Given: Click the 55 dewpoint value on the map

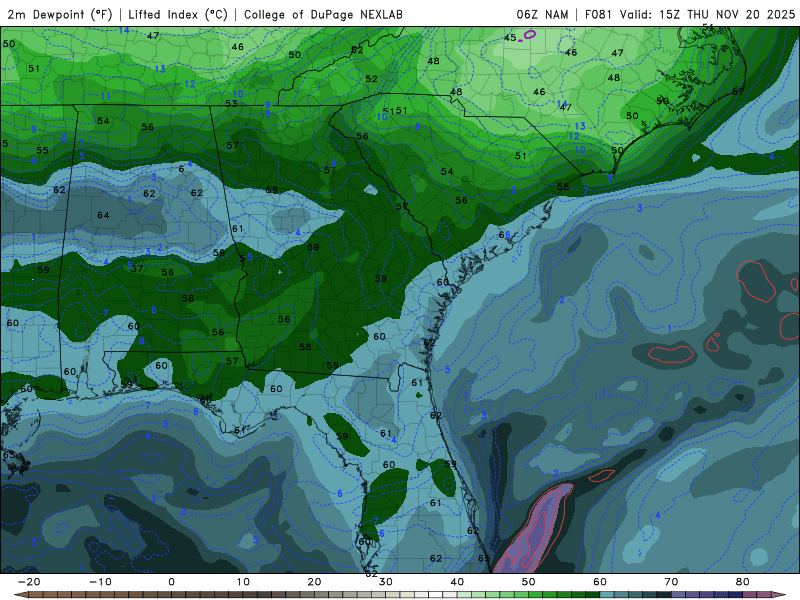Looking at the screenshot, I should (42, 151).
